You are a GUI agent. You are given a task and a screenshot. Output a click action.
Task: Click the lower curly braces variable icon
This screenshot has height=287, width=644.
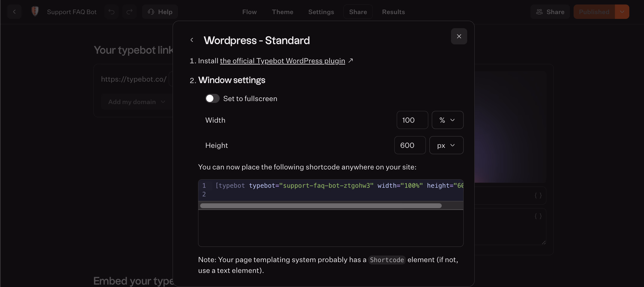click(538, 216)
